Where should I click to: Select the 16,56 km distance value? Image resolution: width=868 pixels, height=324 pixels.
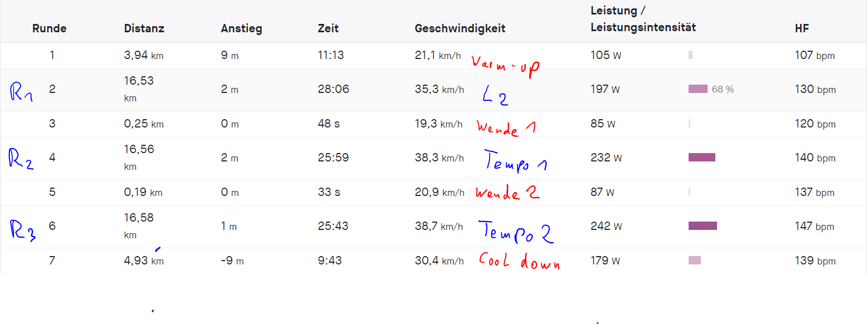click(139, 149)
